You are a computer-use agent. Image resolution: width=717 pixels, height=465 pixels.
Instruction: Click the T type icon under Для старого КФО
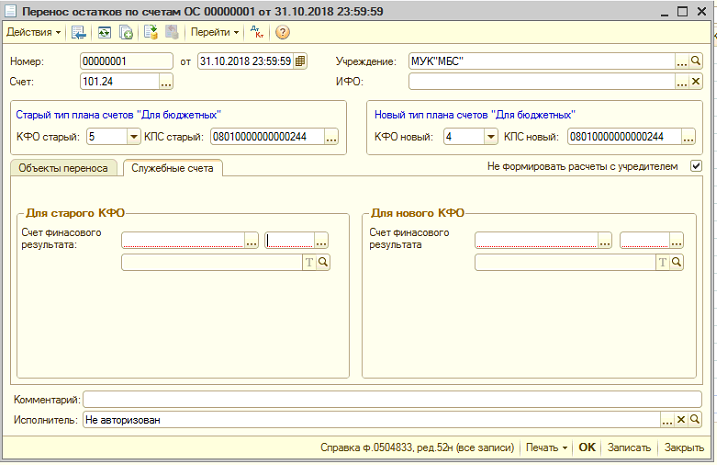click(x=309, y=262)
